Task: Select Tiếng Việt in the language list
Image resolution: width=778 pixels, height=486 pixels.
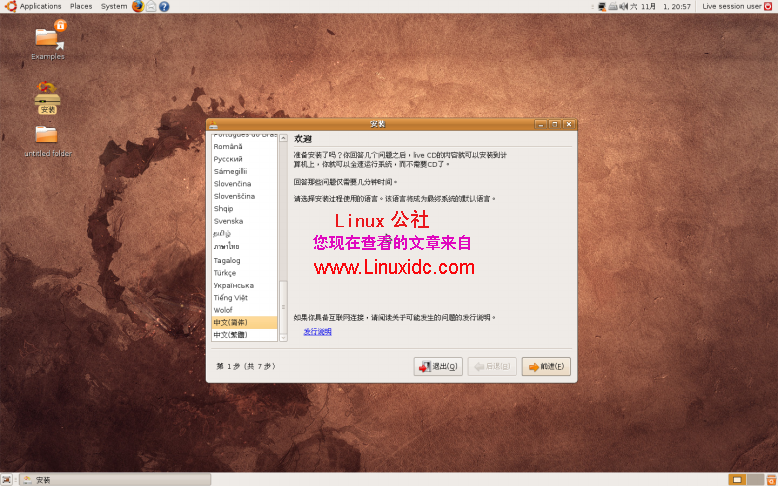Action: coord(244,298)
